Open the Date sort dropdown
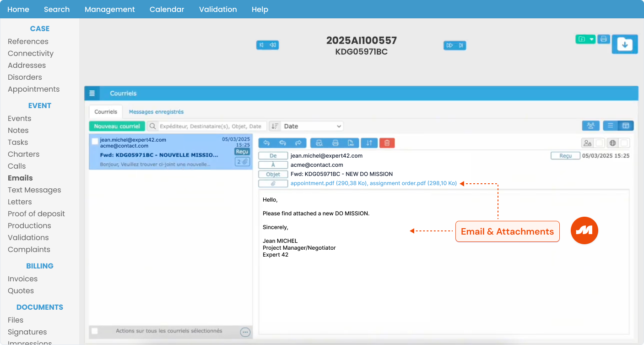This screenshot has width=644, height=345. 312,126
